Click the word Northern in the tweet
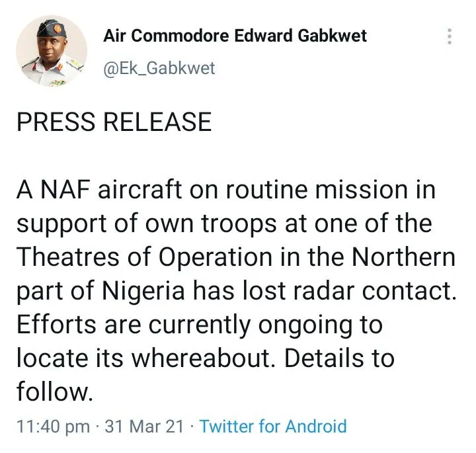 coord(404,257)
